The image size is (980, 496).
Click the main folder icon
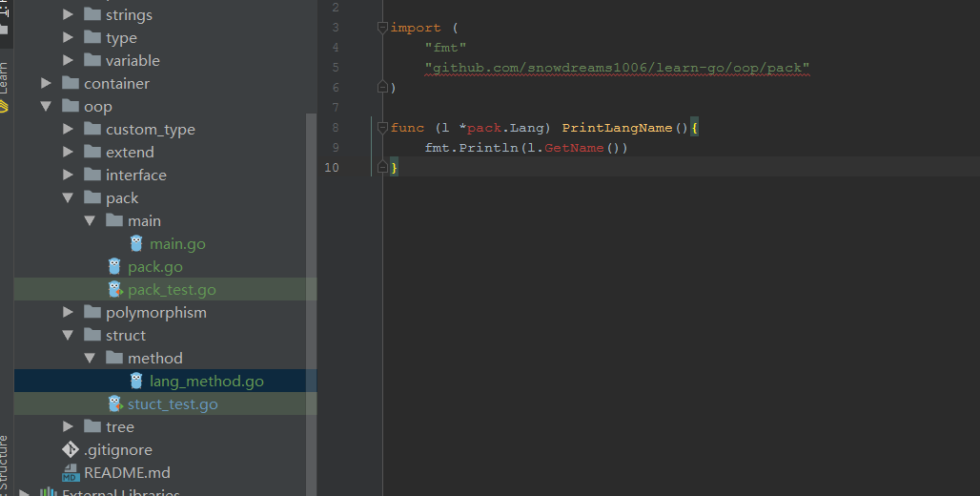click(x=114, y=219)
